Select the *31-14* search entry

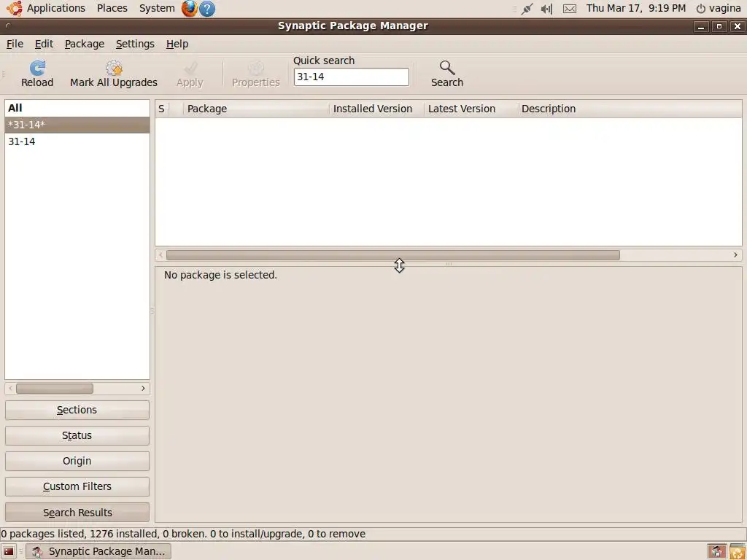coord(77,125)
